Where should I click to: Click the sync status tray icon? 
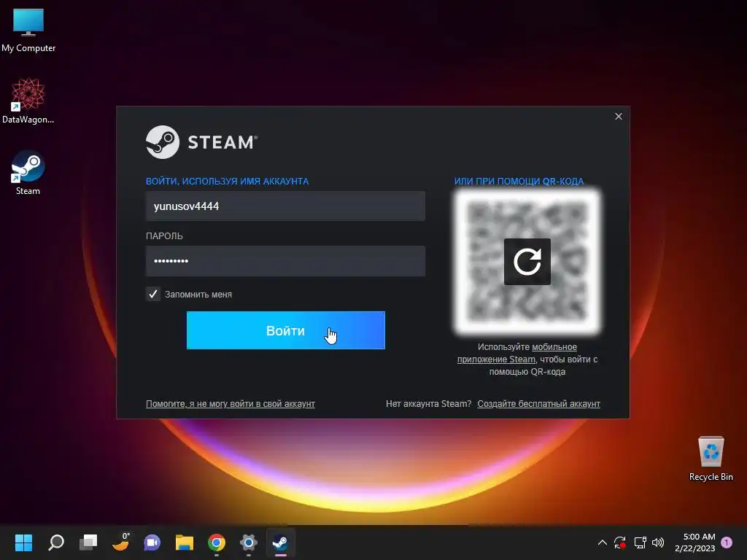pyautogui.click(x=620, y=542)
